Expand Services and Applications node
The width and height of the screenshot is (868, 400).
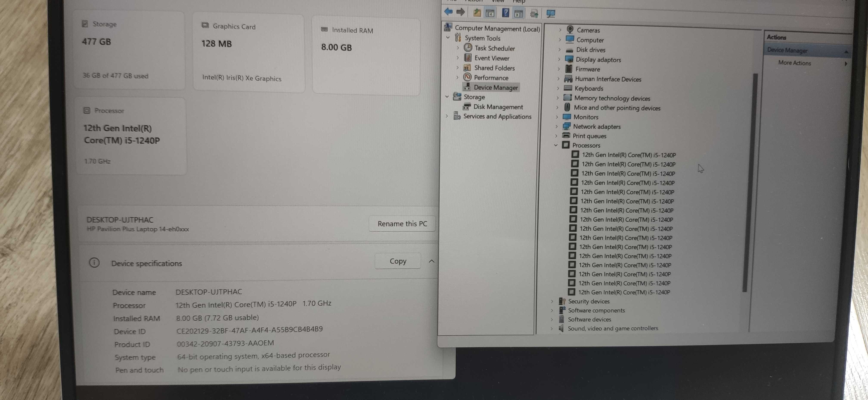pyautogui.click(x=447, y=116)
